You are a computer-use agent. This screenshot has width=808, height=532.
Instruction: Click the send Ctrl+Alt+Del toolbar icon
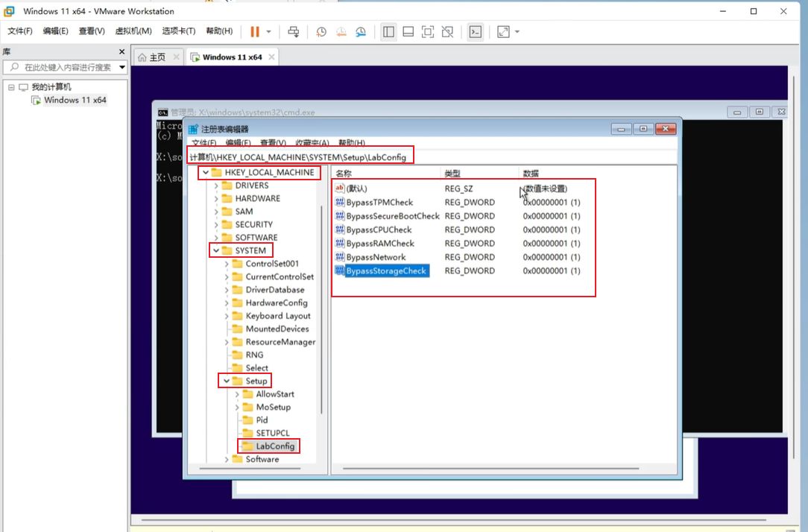click(294, 31)
